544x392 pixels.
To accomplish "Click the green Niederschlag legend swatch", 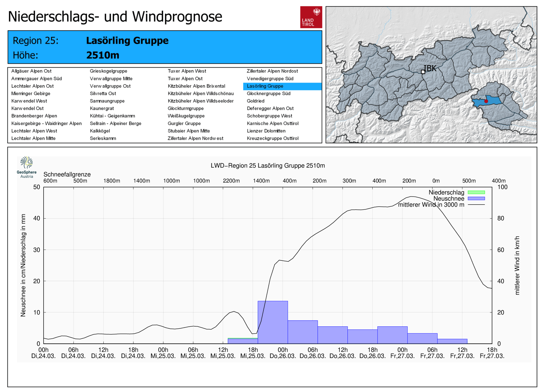I will coord(476,192).
